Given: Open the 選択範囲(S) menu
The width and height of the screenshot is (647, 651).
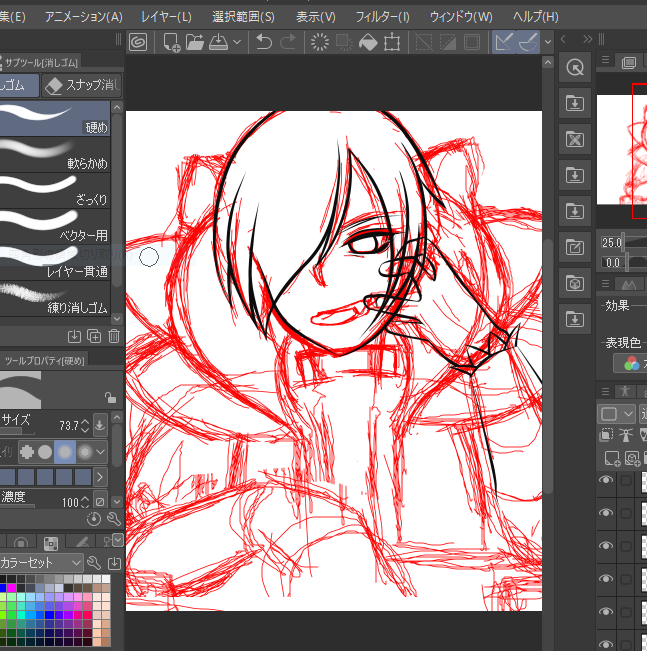Looking at the screenshot, I should [243, 17].
